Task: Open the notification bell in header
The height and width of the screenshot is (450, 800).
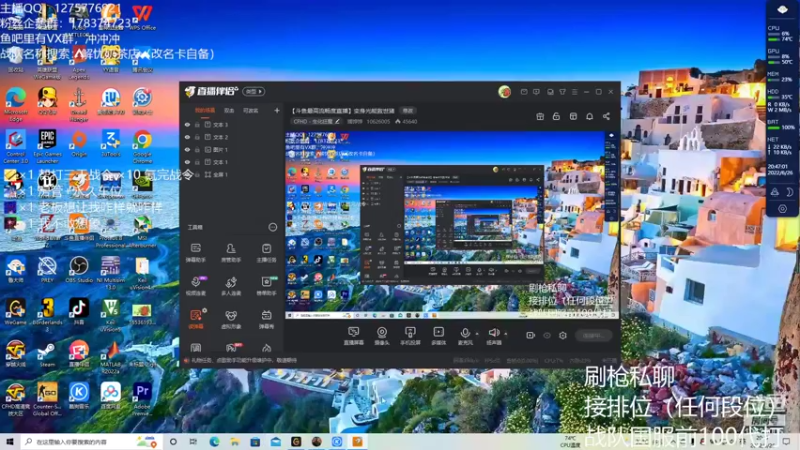Action: 589,116
